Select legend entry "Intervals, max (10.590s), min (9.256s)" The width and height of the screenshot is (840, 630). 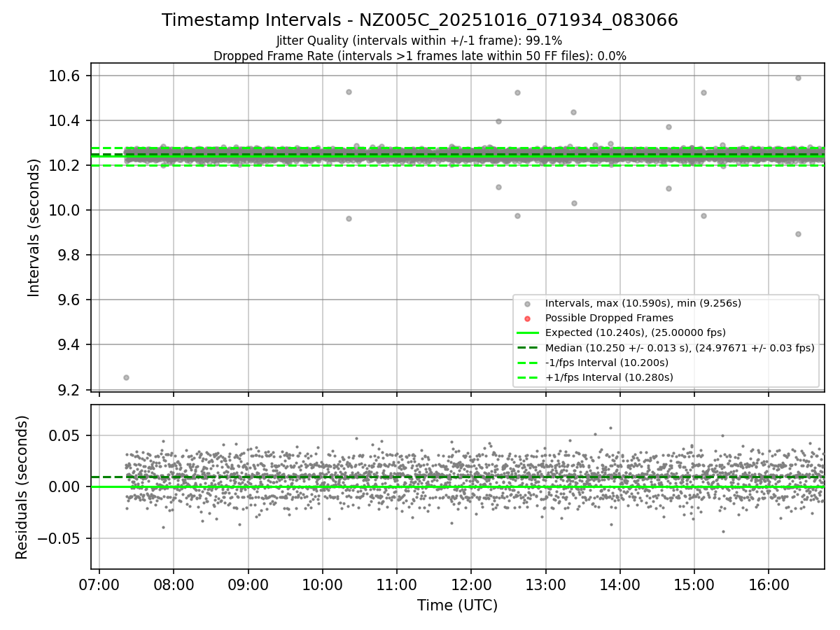point(643,303)
